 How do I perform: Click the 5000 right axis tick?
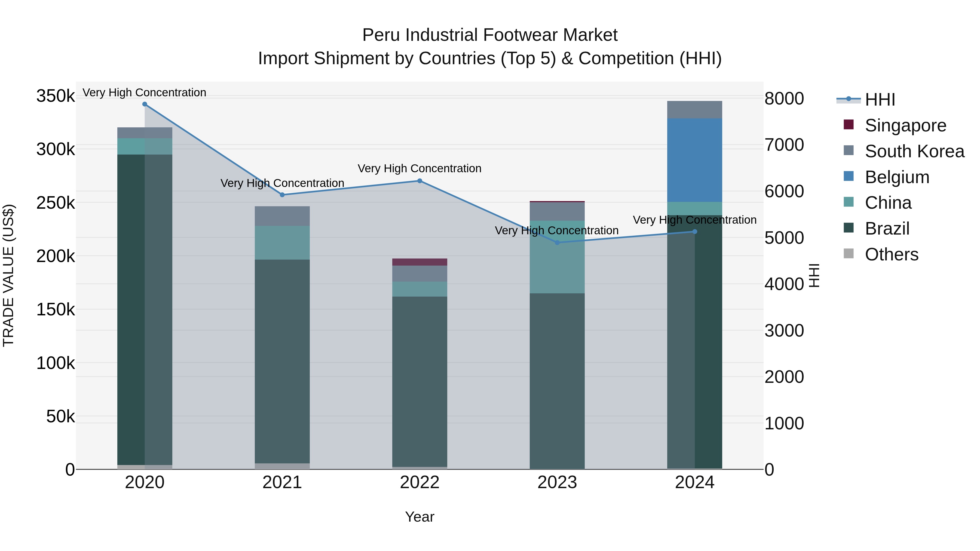(784, 238)
